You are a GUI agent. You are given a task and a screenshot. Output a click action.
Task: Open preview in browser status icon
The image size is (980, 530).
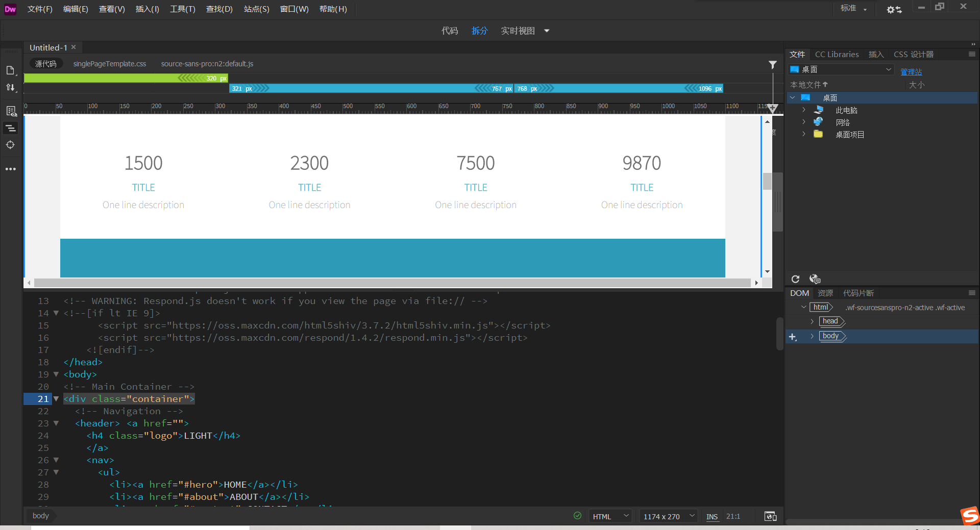click(770, 516)
